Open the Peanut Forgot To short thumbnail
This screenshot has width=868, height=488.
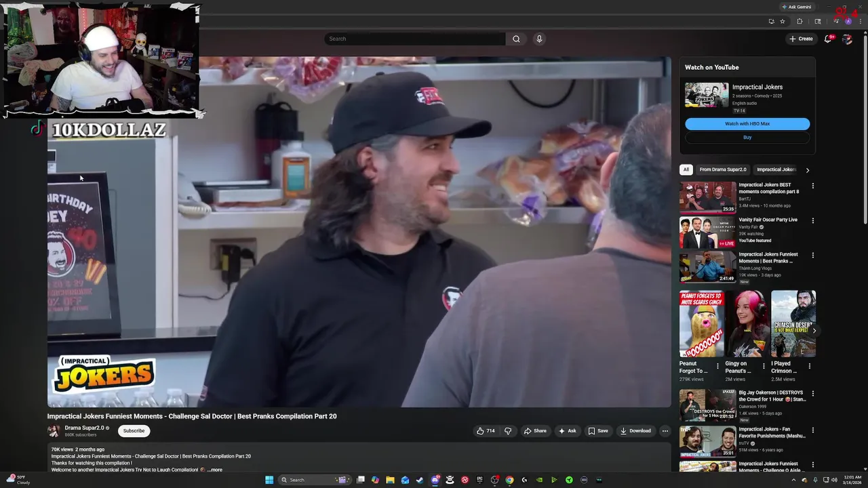pyautogui.click(x=701, y=324)
